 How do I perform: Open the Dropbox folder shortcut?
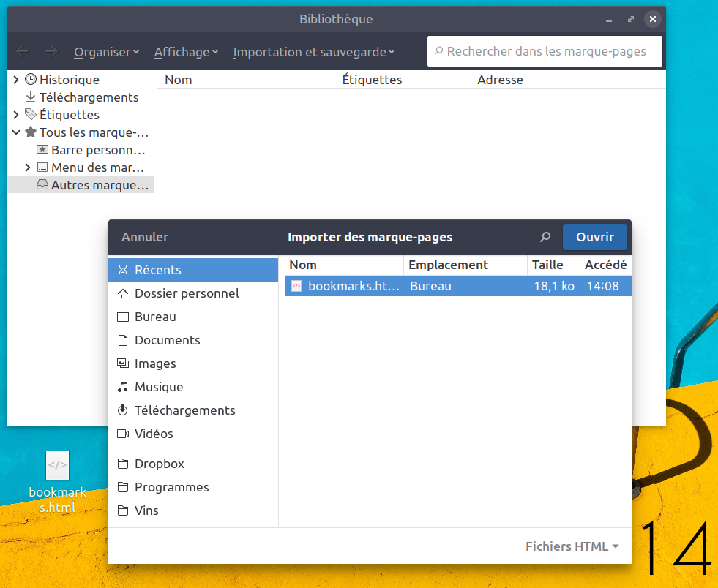click(159, 464)
